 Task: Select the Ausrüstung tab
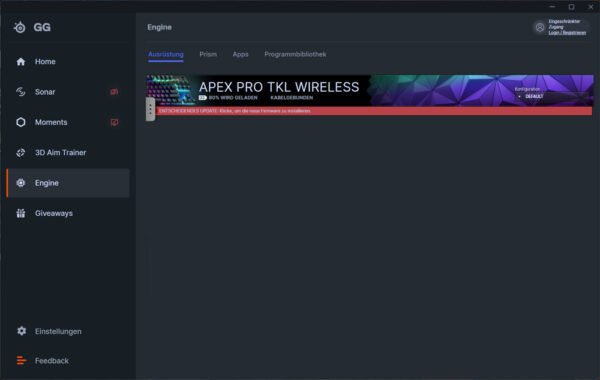[166, 55]
